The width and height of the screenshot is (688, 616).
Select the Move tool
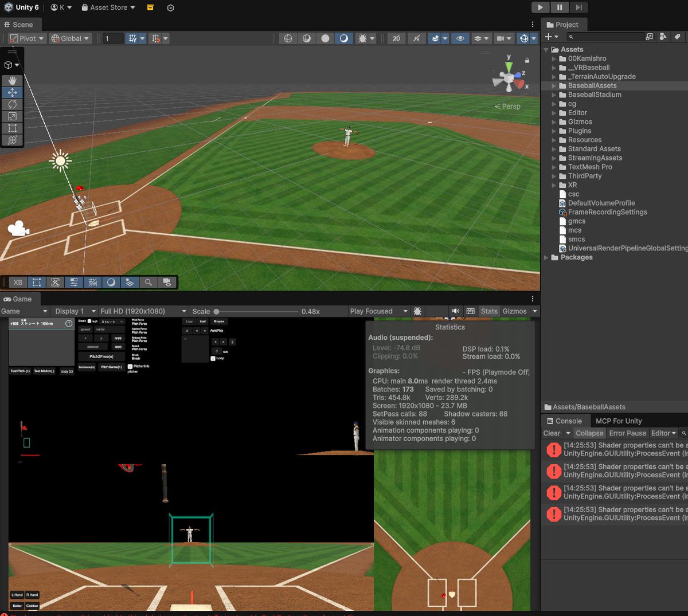click(12, 92)
